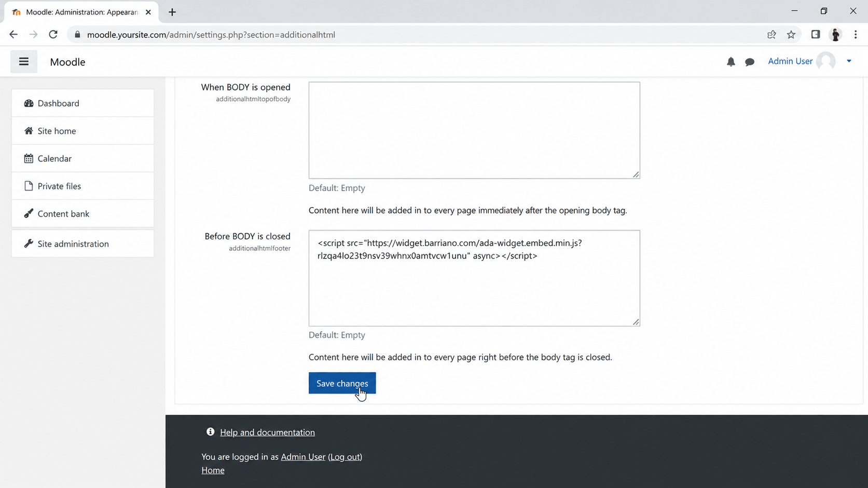Minimize the browser window
The width and height of the screenshot is (868, 488).
click(x=794, y=11)
